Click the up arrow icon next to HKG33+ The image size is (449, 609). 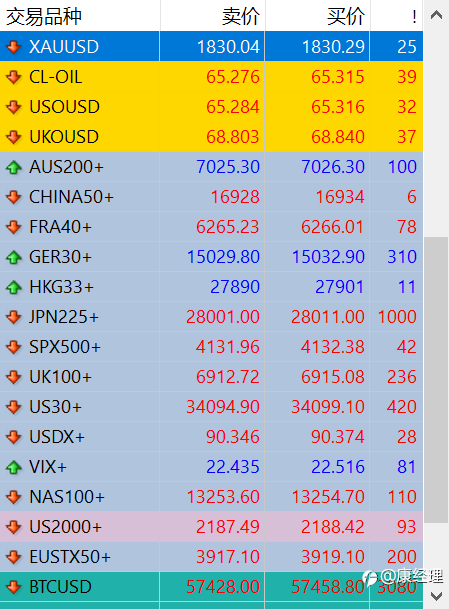pyautogui.click(x=14, y=287)
